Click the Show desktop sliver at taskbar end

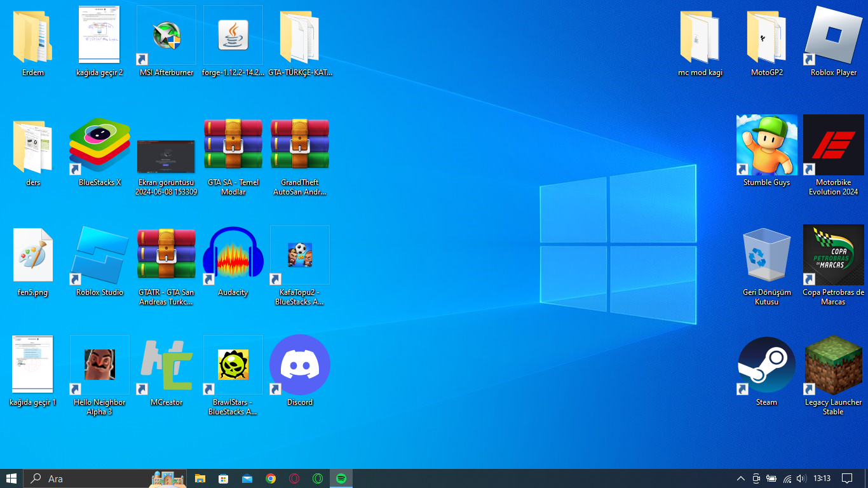click(866, 478)
